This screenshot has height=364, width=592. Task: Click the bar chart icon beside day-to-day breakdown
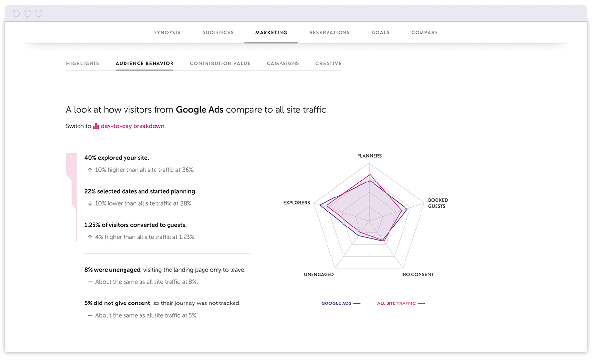(x=96, y=126)
